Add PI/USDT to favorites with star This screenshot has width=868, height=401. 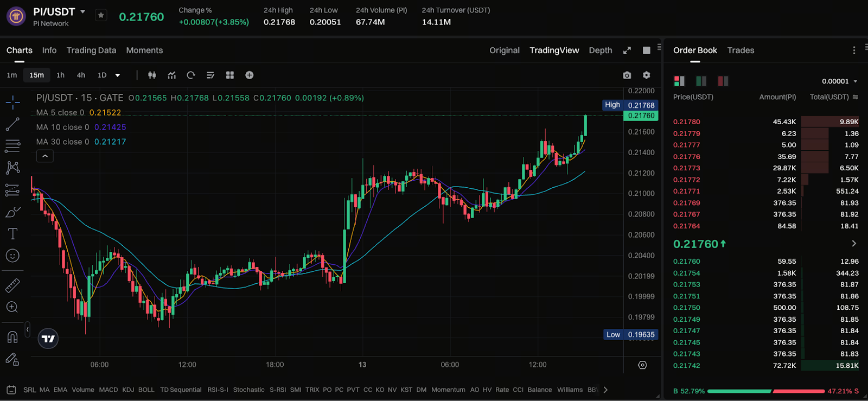point(101,15)
